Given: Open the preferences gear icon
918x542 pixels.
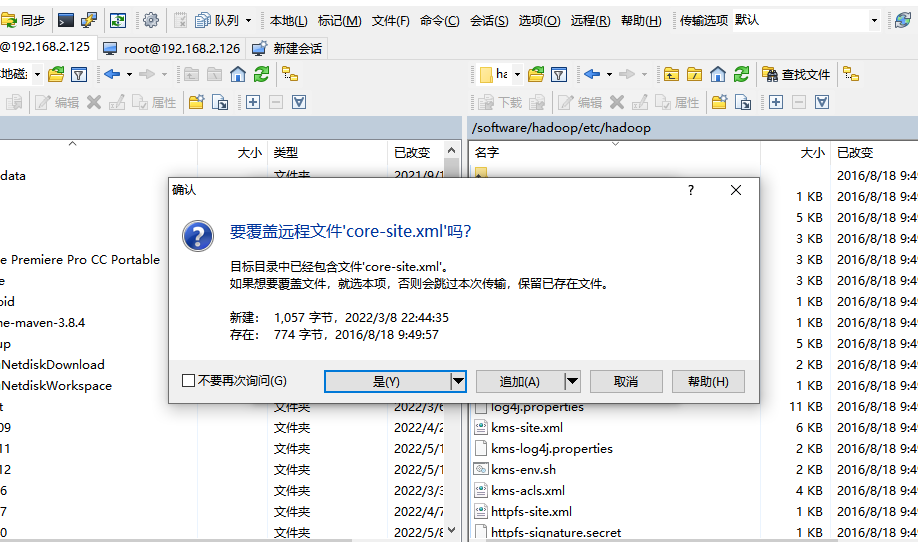Looking at the screenshot, I should [150, 21].
